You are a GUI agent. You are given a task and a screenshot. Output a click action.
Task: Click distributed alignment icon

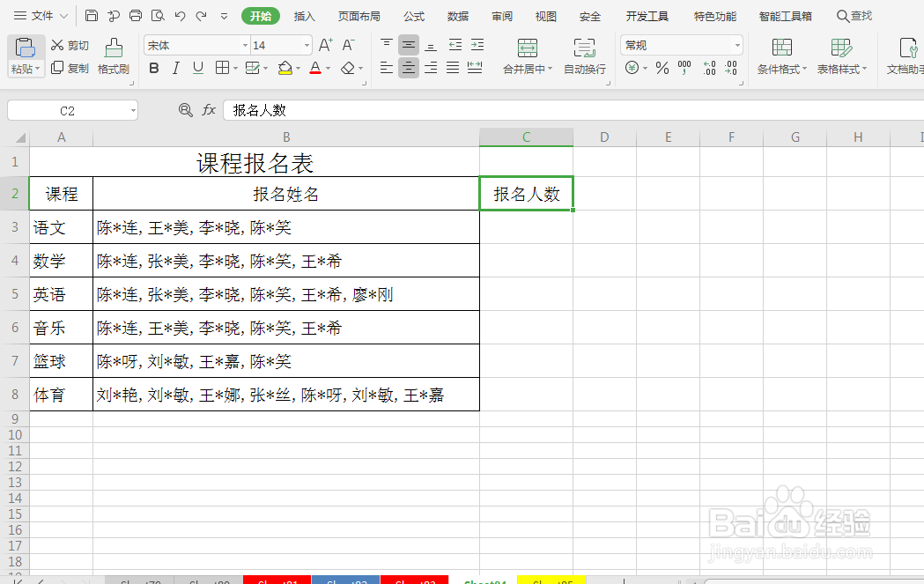(x=475, y=69)
